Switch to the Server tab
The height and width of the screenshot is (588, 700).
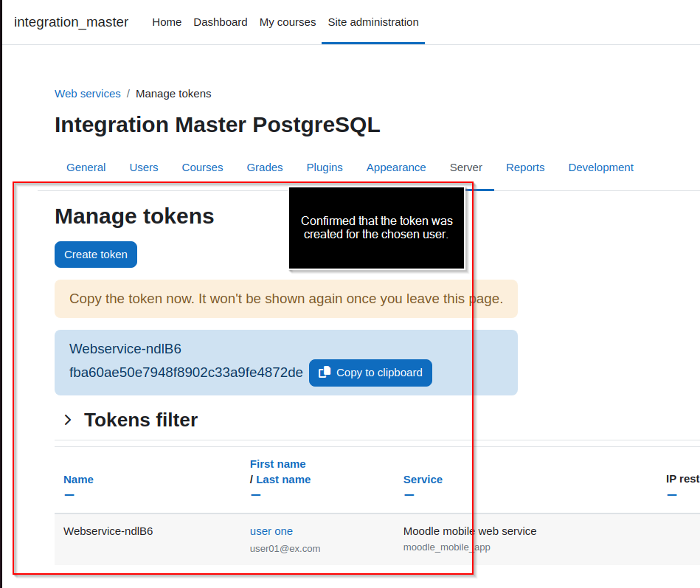[465, 167]
